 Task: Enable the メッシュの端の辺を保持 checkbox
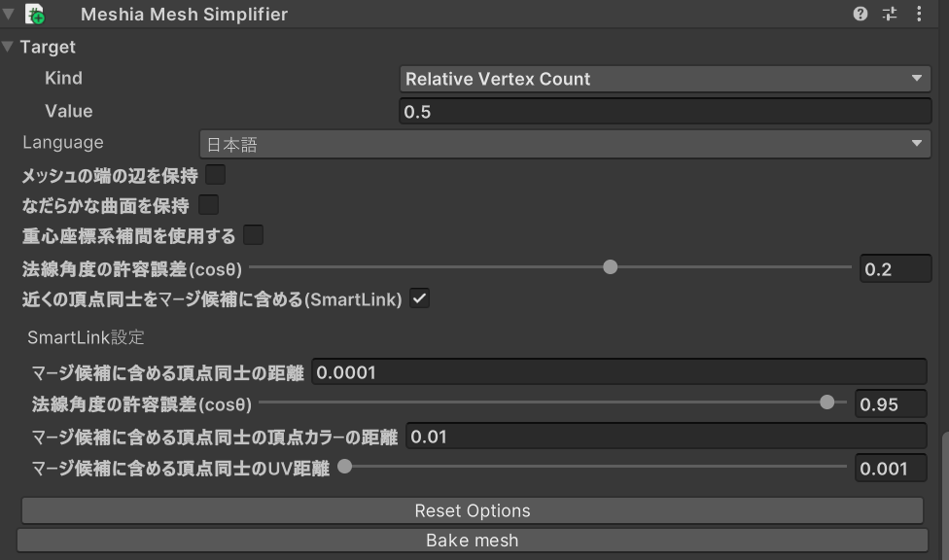point(216,175)
